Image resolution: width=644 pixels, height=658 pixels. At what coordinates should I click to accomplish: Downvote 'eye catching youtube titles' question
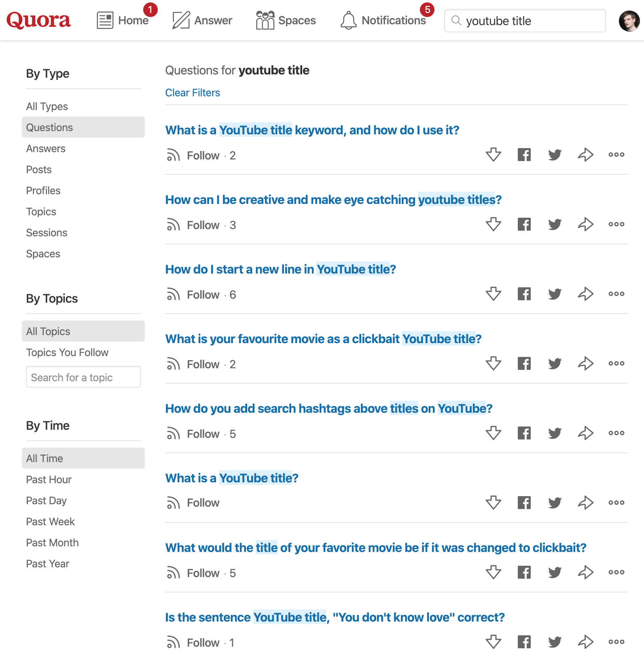coord(494,224)
